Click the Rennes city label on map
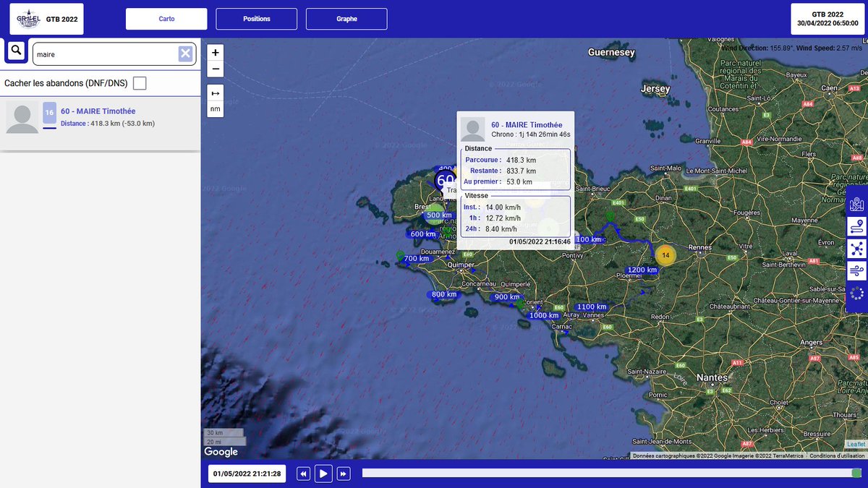868x488 pixels. click(x=699, y=247)
